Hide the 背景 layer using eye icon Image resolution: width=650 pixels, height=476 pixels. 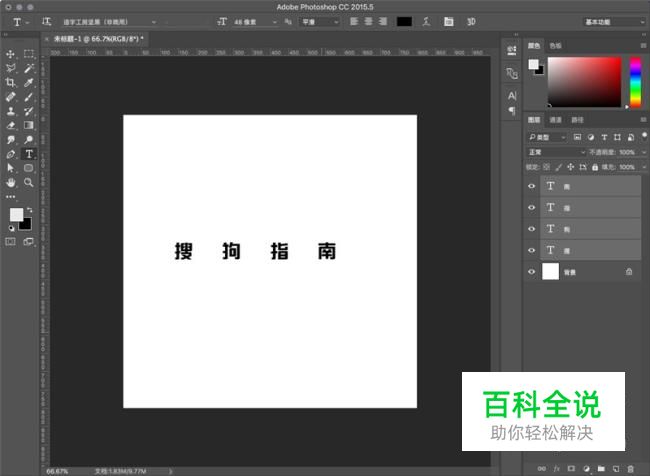[x=532, y=271]
